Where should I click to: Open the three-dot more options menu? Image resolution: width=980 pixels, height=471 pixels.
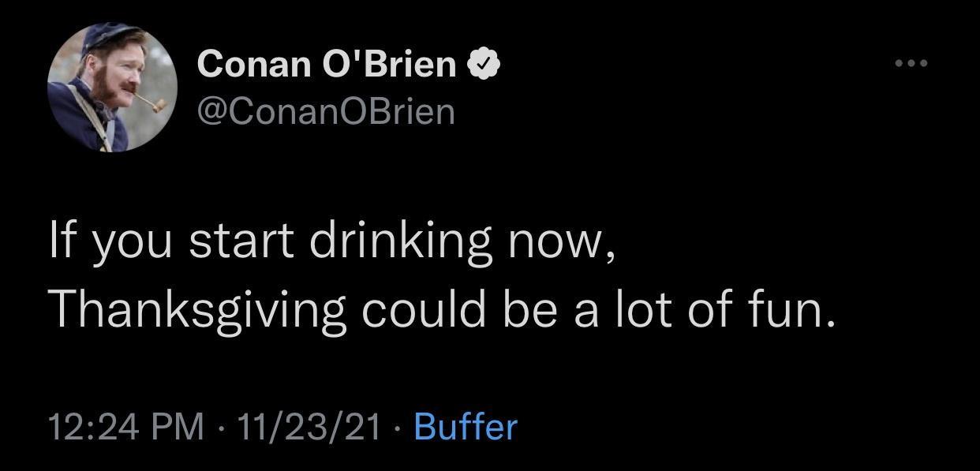pos(911,62)
